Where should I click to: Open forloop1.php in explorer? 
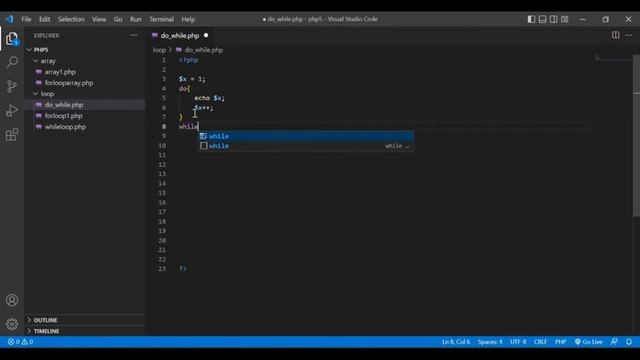pos(63,116)
